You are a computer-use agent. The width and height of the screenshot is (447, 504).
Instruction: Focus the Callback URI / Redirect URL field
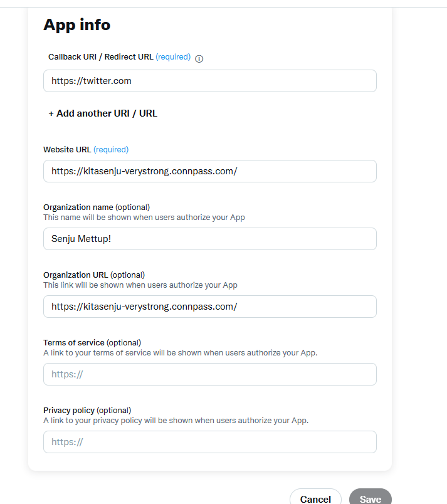coord(209,81)
